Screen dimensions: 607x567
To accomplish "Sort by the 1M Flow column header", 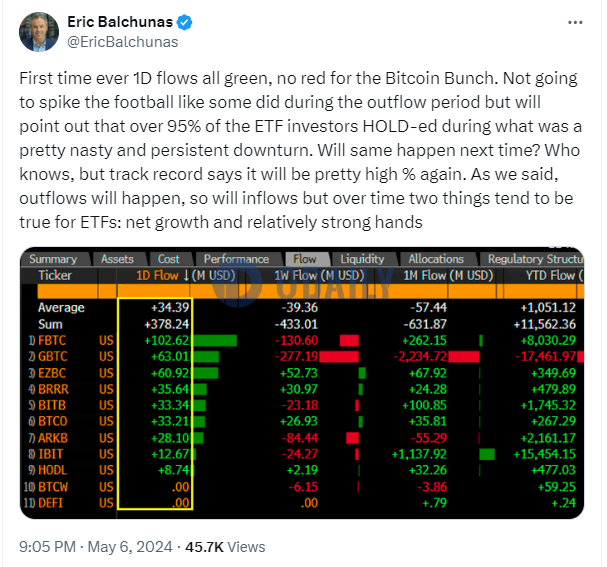I will coord(448,276).
